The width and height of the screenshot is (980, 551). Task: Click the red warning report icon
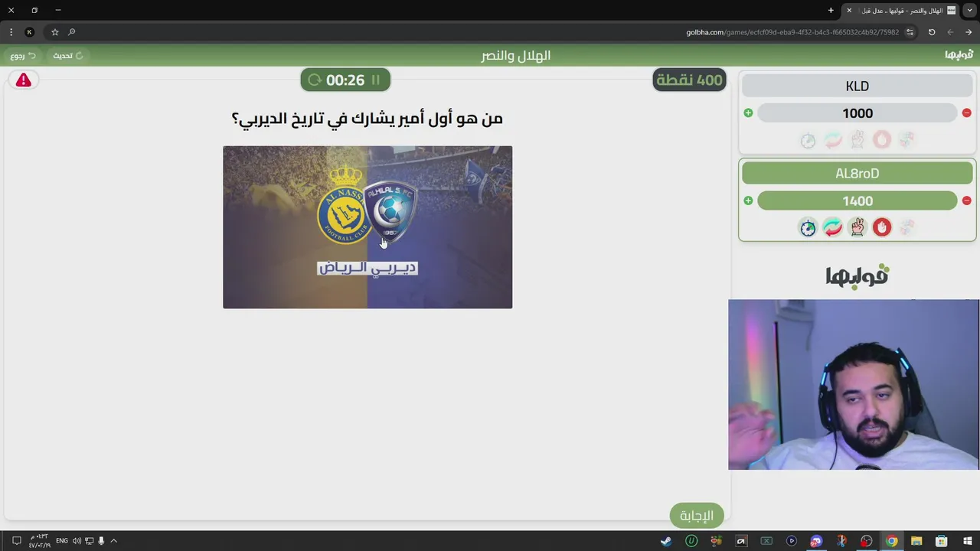(x=24, y=80)
